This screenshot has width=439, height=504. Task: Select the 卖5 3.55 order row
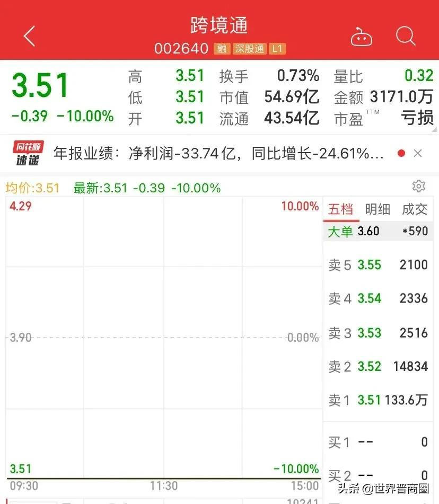click(378, 265)
